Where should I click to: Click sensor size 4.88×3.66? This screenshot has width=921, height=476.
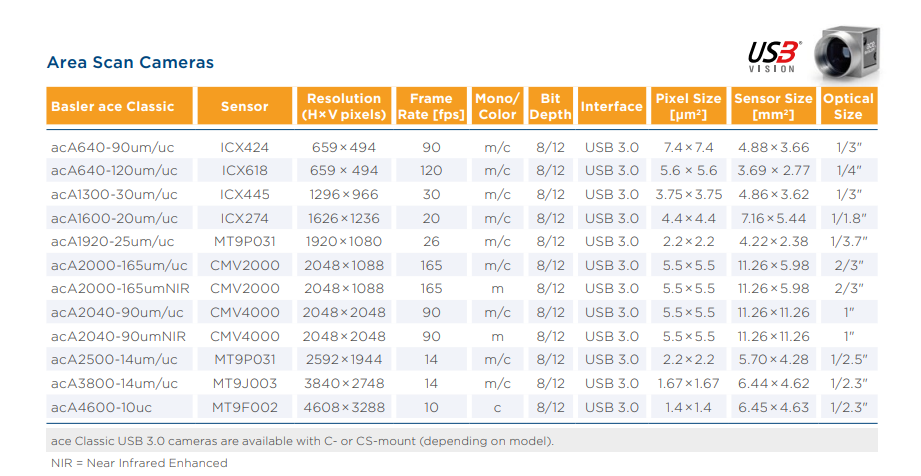point(774,148)
